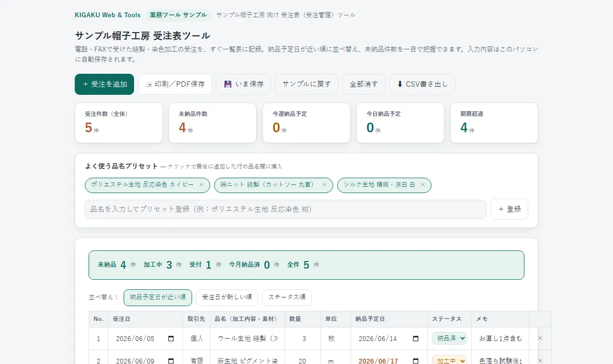The image size is (613, 364).
Task: Edit client field 個人 in row 1
Action: (197, 339)
